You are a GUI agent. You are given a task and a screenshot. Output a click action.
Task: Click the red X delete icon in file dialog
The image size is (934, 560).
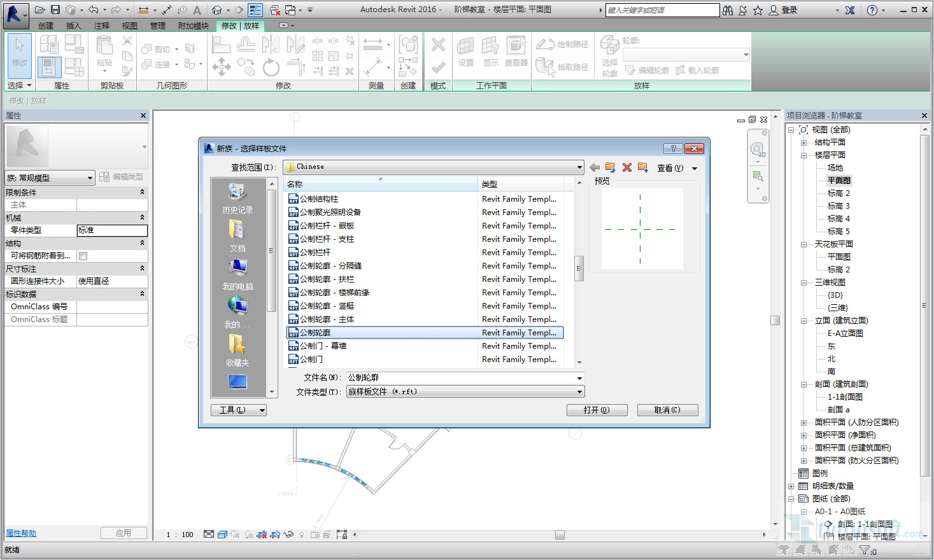627,167
